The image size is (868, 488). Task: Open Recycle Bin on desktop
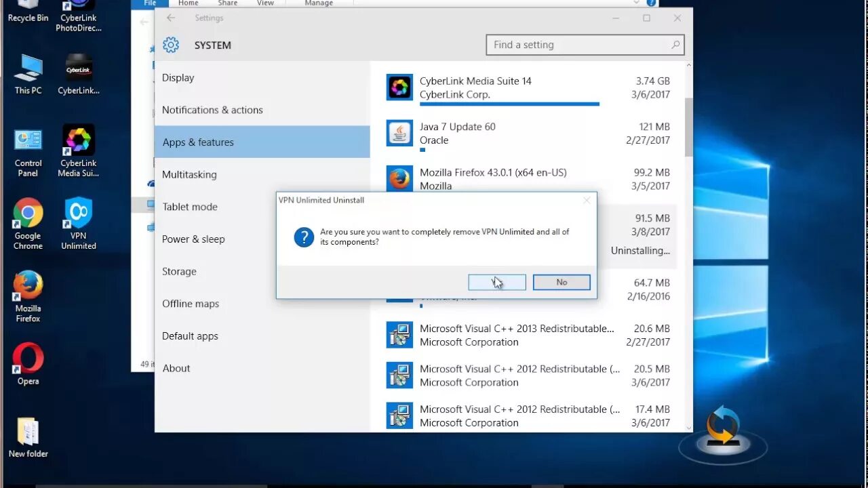(x=28, y=12)
